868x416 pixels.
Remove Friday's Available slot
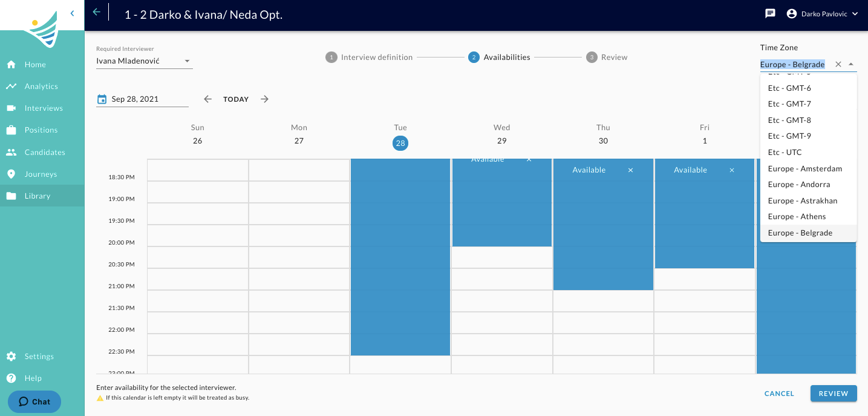pos(732,170)
